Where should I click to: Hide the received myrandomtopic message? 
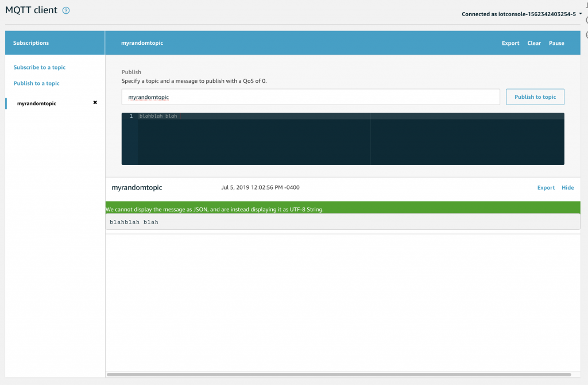point(567,188)
